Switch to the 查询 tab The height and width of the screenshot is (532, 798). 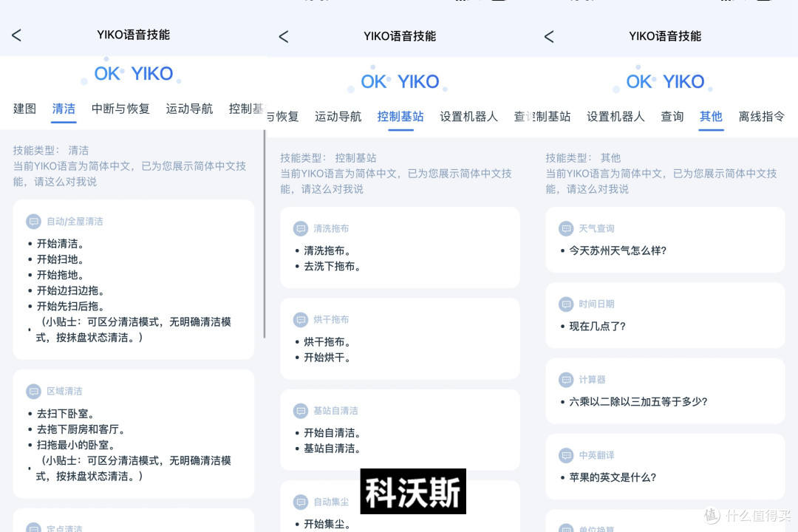672,117
